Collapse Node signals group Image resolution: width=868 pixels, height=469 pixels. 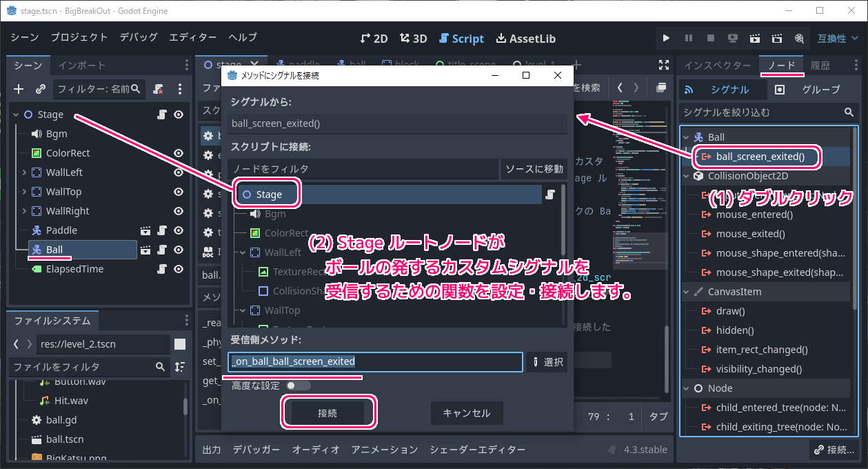pyautogui.click(x=686, y=388)
